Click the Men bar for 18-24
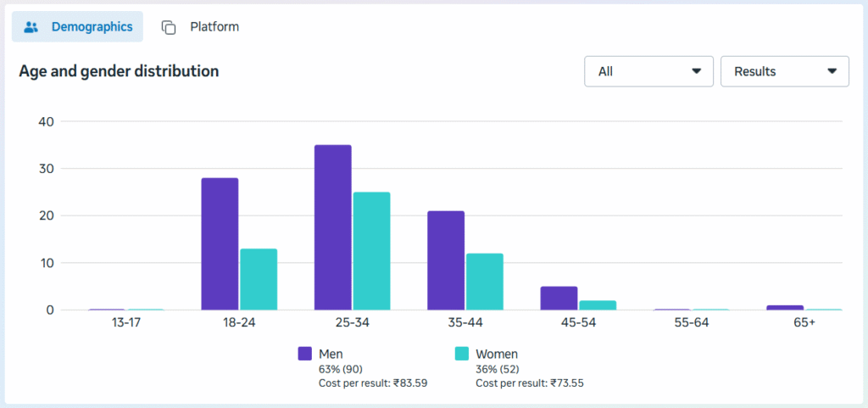 (220, 244)
